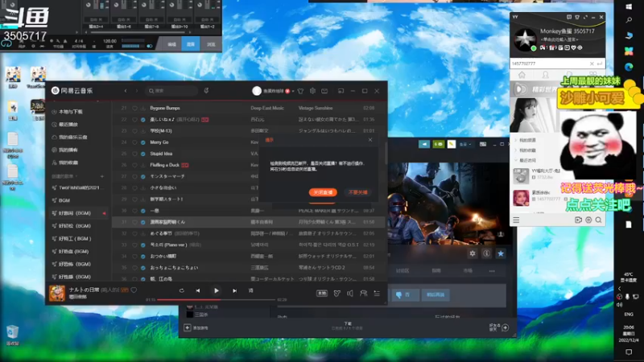Image resolution: width=644 pixels, height=362 pixels.
Task: Open the BGM playlist in the sidebar
Action: click(61, 200)
